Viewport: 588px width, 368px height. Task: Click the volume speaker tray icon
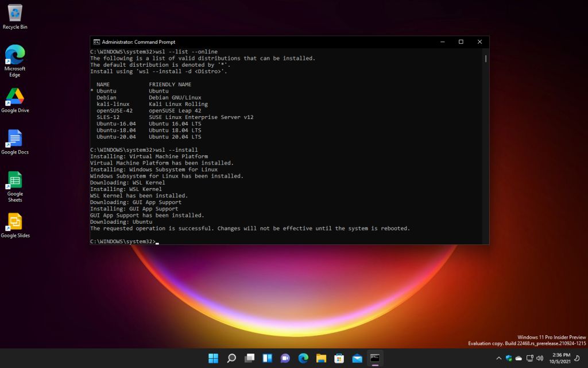(x=540, y=358)
